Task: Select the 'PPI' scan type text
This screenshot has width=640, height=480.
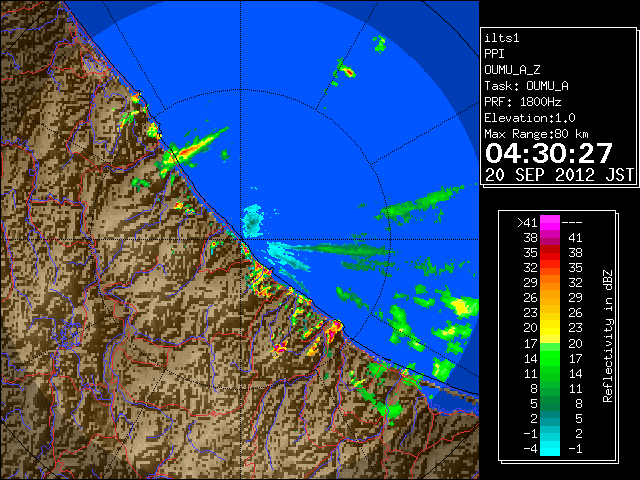Action: coord(494,54)
